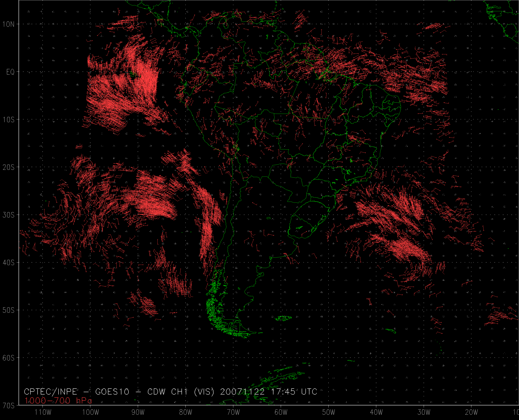Viewport: 519px width, 420px height.
Task: Select the 80W longitude label
Action: point(186,412)
